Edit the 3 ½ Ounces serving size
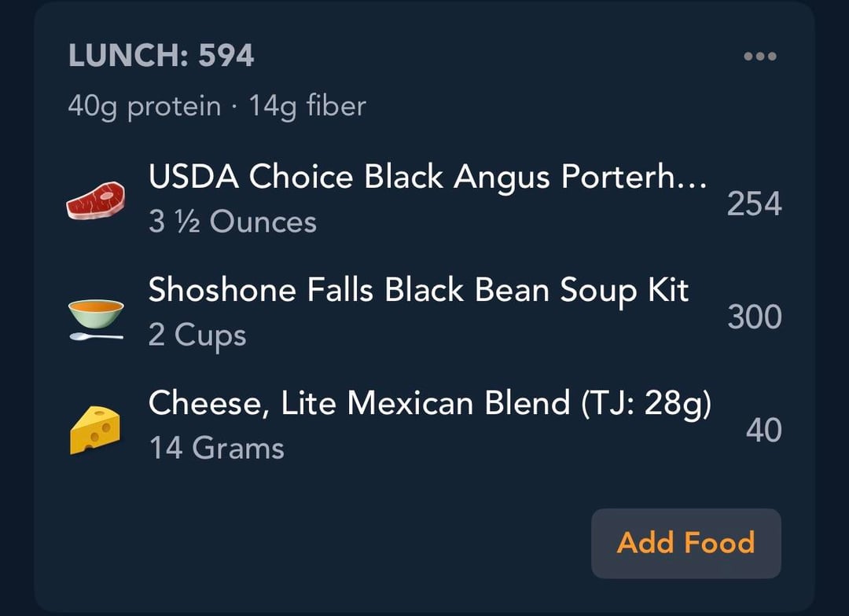The height and width of the screenshot is (616, 849). [233, 222]
